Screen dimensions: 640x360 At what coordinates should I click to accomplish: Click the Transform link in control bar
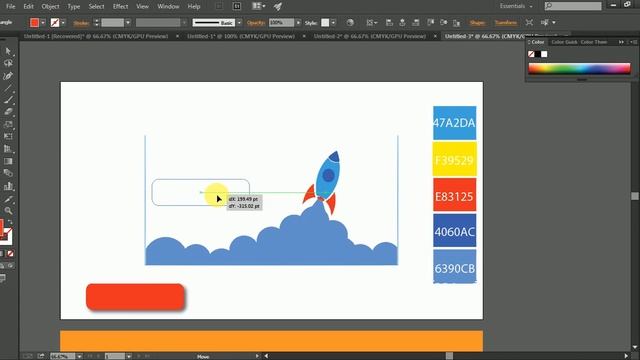(506, 23)
